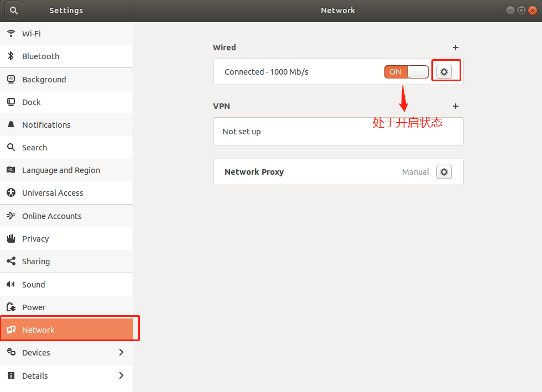Click the 'Not set up' VPN row

point(338,132)
